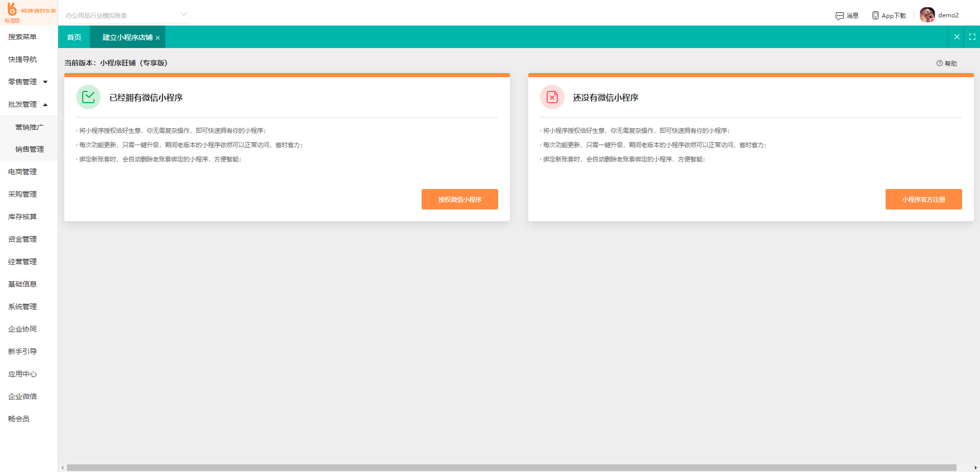Select the 营销推广 submenu item
980x472 pixels.
point(29,127)
